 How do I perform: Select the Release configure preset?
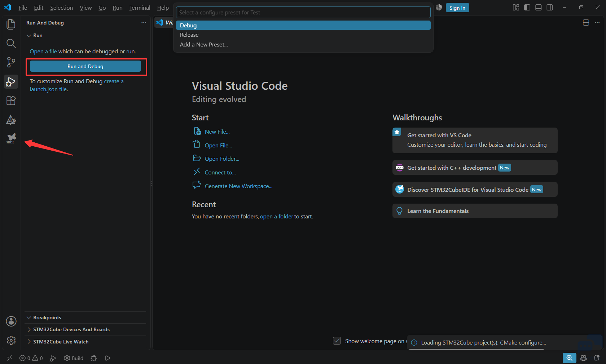pyautogui.click(x=303, y=35)
